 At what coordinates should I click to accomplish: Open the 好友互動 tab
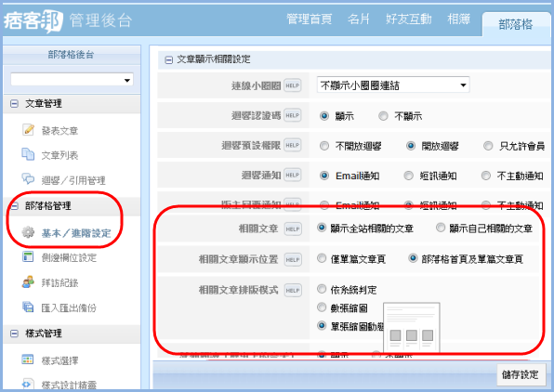coord(409,20)
